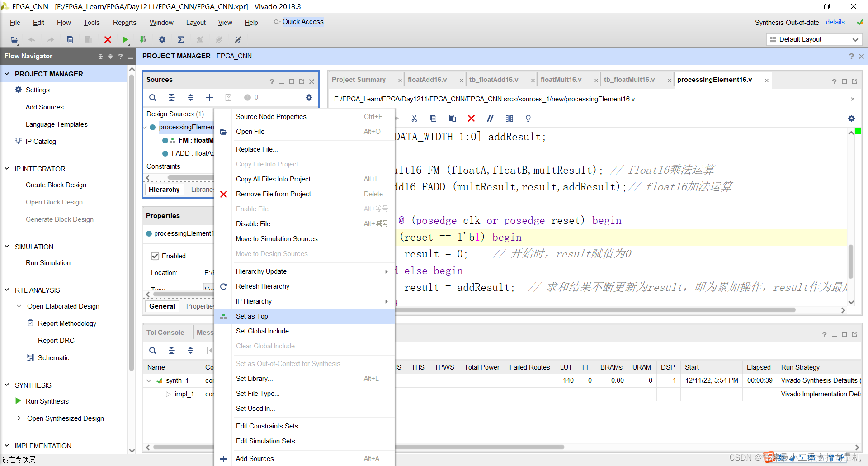Open the Flow menu
This screenshot has width=868, height=466.
click(64, 23)
